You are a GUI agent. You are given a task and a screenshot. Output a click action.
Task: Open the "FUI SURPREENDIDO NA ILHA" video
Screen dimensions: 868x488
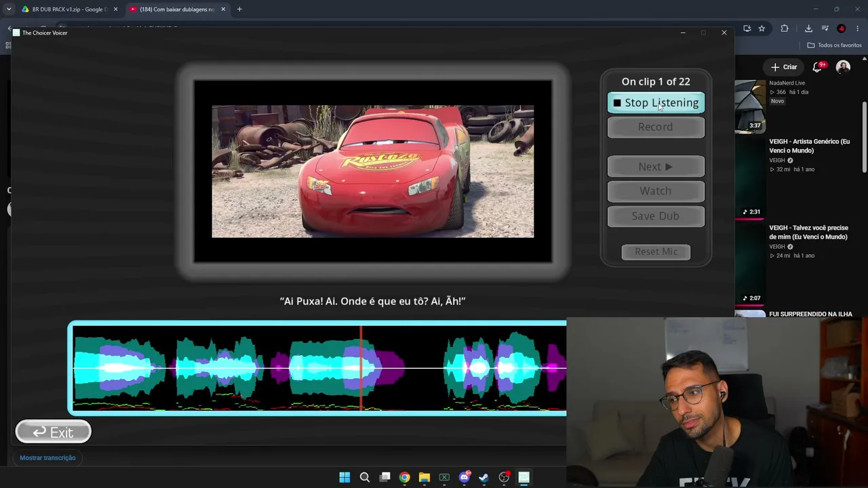coord(810,314)
